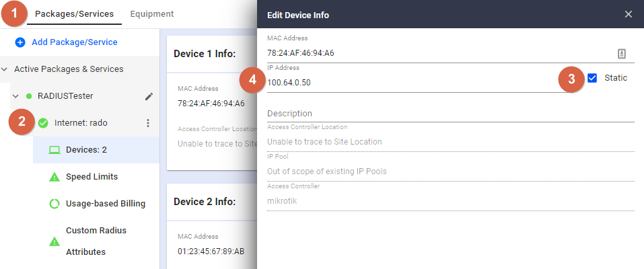644x269 pixels.
Task: Collapse the RADIUSTester tree node
Action: click(15, 96)
